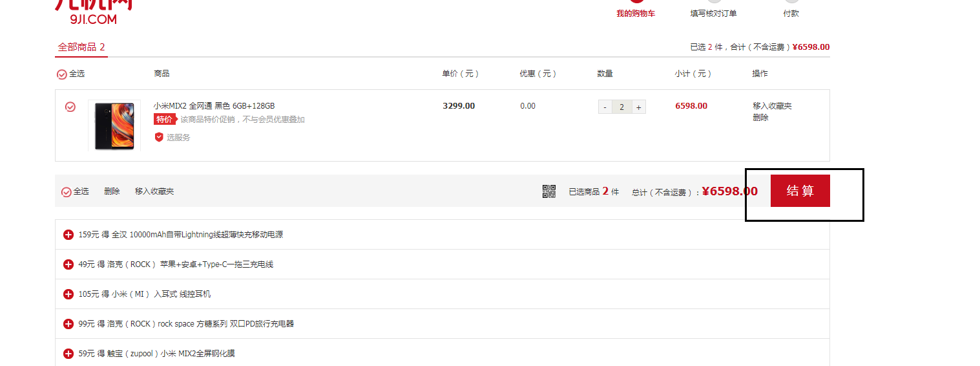Select the 全部商品 tab

(81, 47)
